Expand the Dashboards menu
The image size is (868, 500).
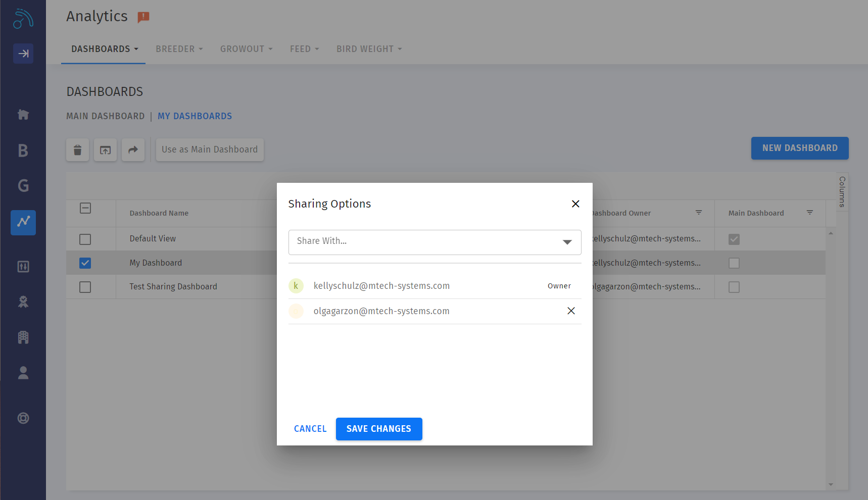coord(105,49)
